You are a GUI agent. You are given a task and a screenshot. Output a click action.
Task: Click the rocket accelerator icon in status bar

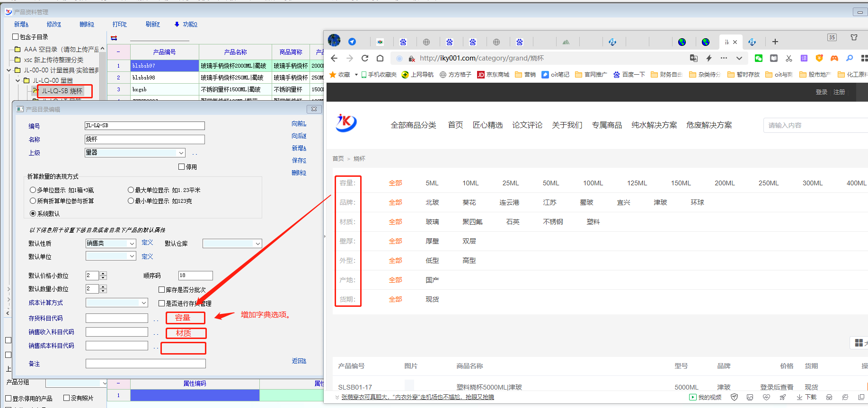pyautogui.click(x=782, y=397)
